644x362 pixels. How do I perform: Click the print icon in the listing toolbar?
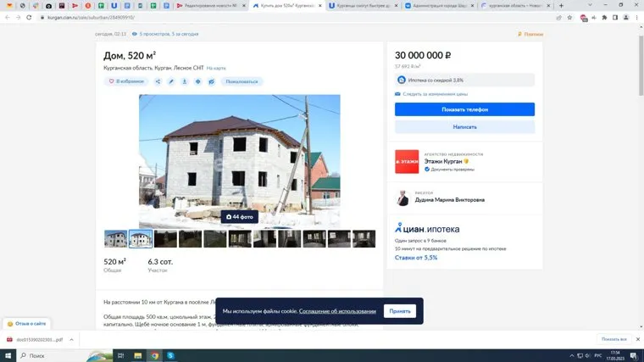(x=198, y=81)
